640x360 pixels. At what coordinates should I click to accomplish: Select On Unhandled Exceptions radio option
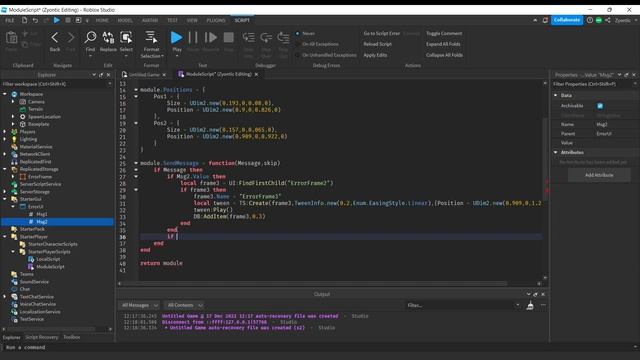(298, 55)
